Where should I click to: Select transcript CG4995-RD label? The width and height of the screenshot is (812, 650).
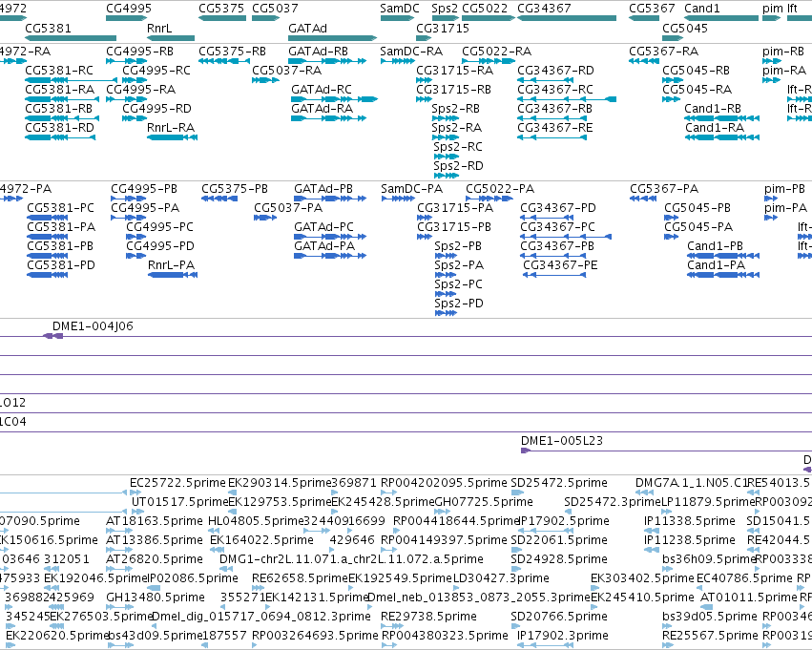[156, 109]
